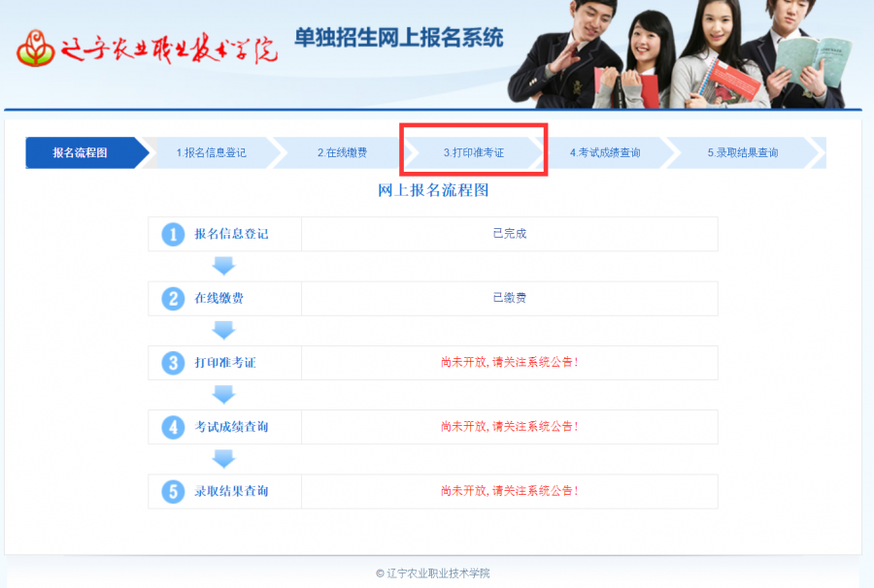Open the 3.打印准考证 step tab
Image resolution: width=874 pixels, height=588 pixels.
coord(474,152)
